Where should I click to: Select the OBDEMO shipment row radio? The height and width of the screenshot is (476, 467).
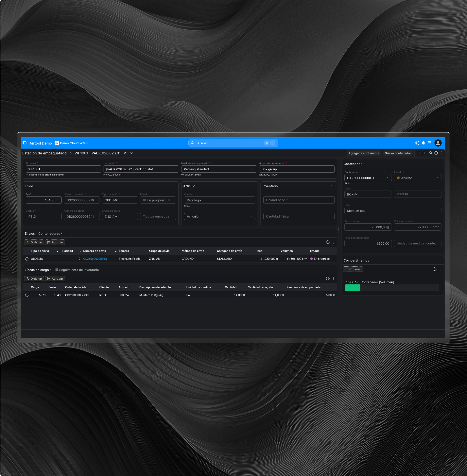pyautogui.click(x=27, y=259)
